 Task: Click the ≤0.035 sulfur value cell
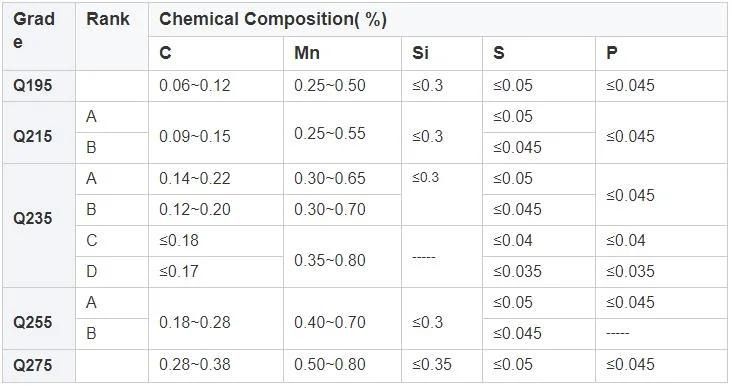(539, 272)
